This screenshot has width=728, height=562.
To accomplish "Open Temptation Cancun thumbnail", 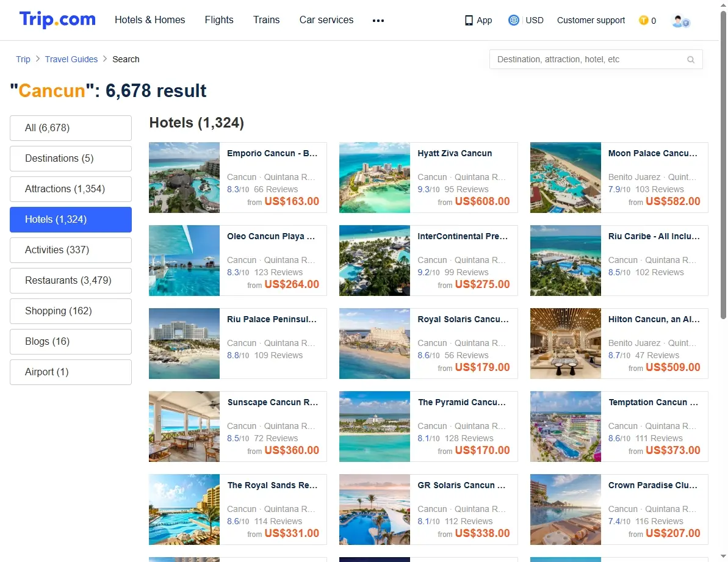I will click(x=565, y=427).
